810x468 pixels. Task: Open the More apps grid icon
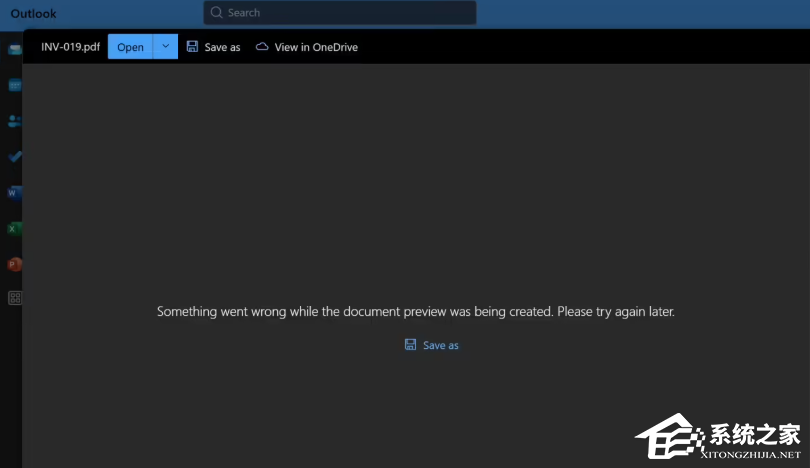pyautogui.click(x=14, y=298)
